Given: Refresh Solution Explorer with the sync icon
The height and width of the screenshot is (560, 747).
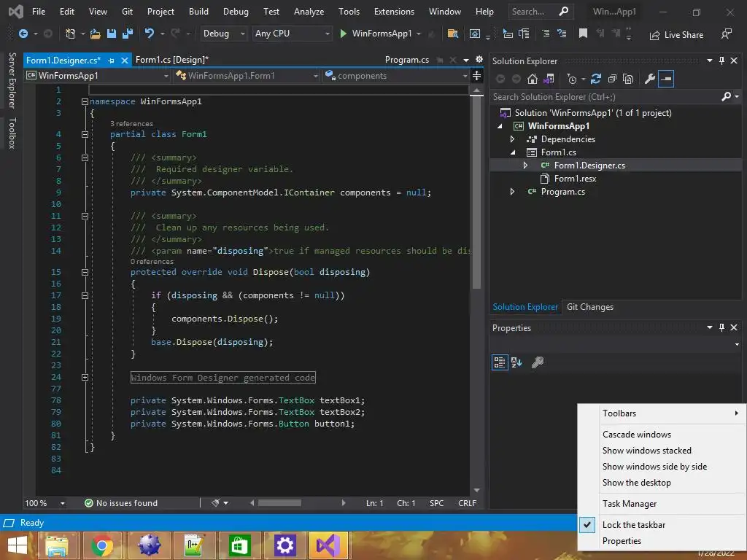Looking at the screenshot, I should pyautogui.click(x=595, y=79).
